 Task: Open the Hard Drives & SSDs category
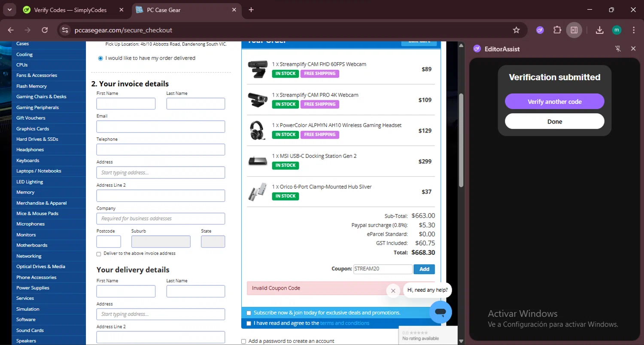point(37,139)
